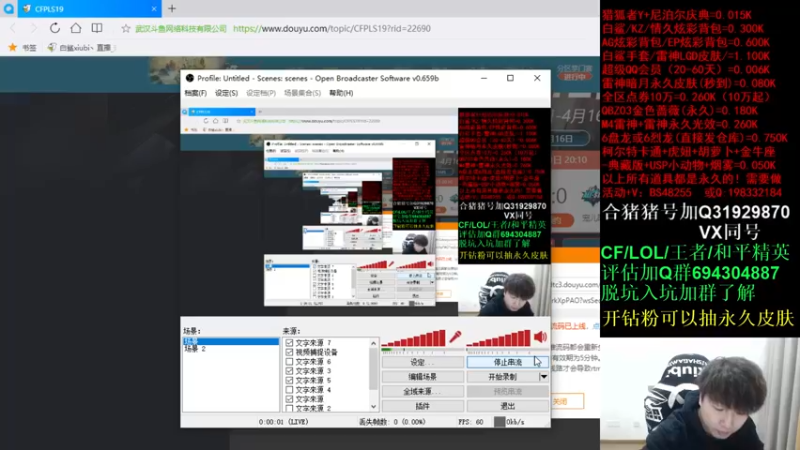Mute the microphone via the mic icon
This screenshot has height=450, width=800.
pos(455,337)
